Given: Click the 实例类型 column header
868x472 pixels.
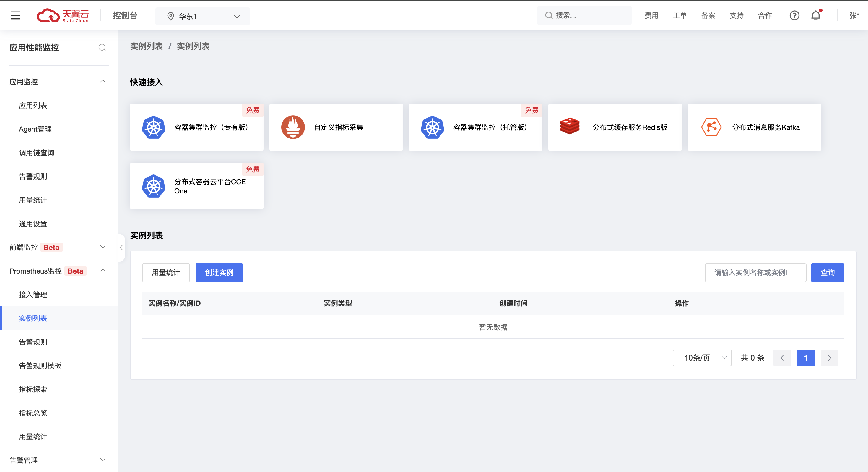Looking at the screenshot, I should pyautogui.click(x=338, y=303).
